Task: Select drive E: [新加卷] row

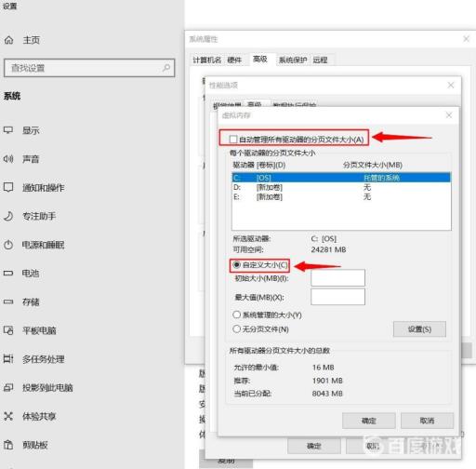Action: (341, 197)
